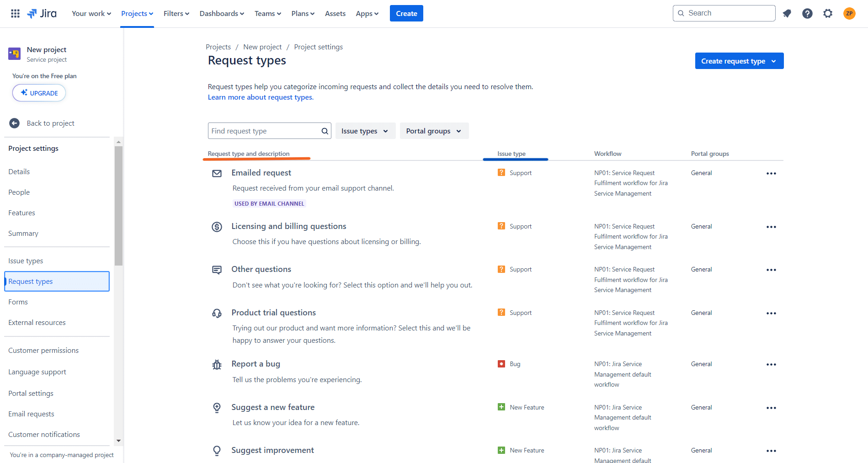Open the settings gear icon
Screen dimensions: 868x463
pyautogui.click(x=828, y=13)
